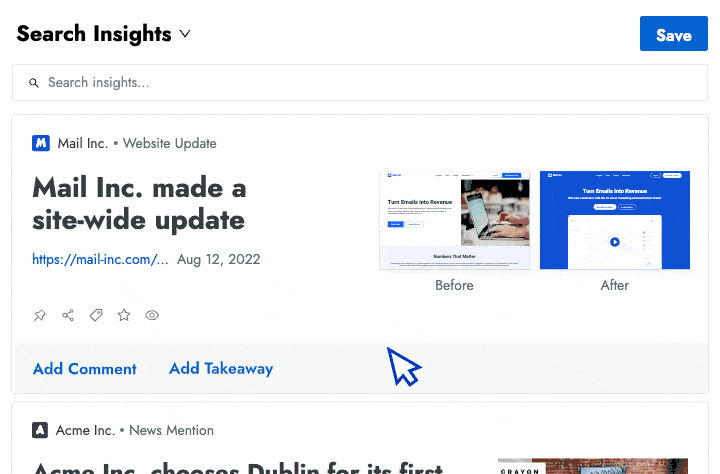This screenshot has height=474, width=720.
Task: Click the Acme Inc. logo icon
Action: (40, 430)
